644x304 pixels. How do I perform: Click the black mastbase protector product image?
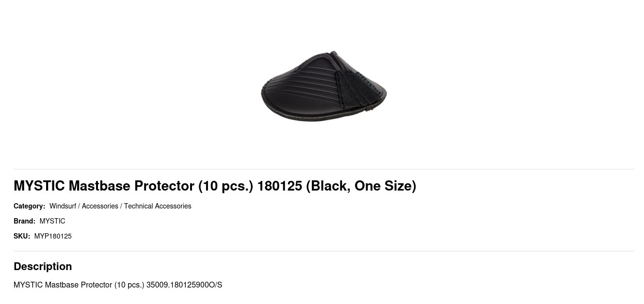click(x=323, y=86)
